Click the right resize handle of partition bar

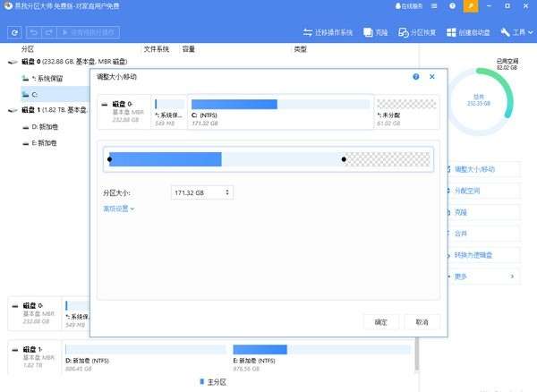(x=344, y=159)
